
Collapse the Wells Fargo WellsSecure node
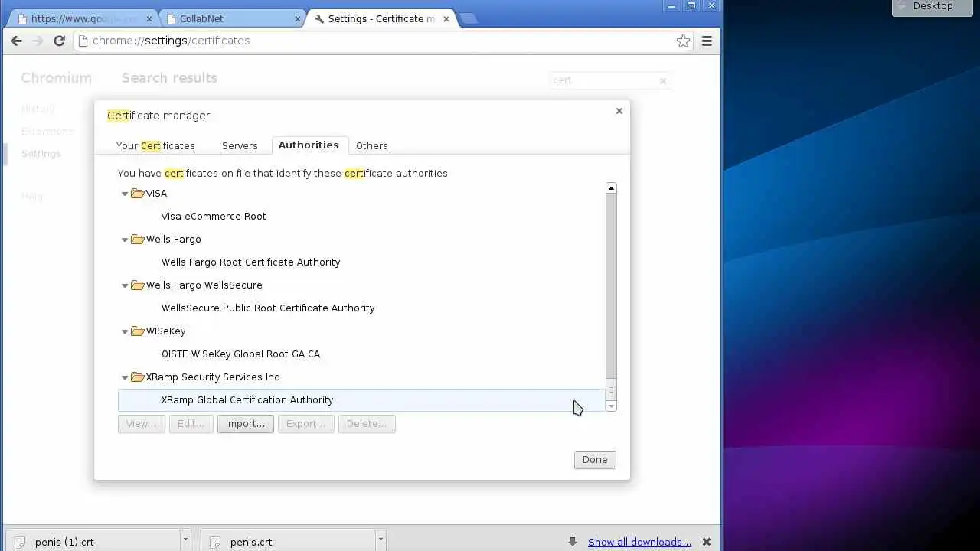point(125,285)
